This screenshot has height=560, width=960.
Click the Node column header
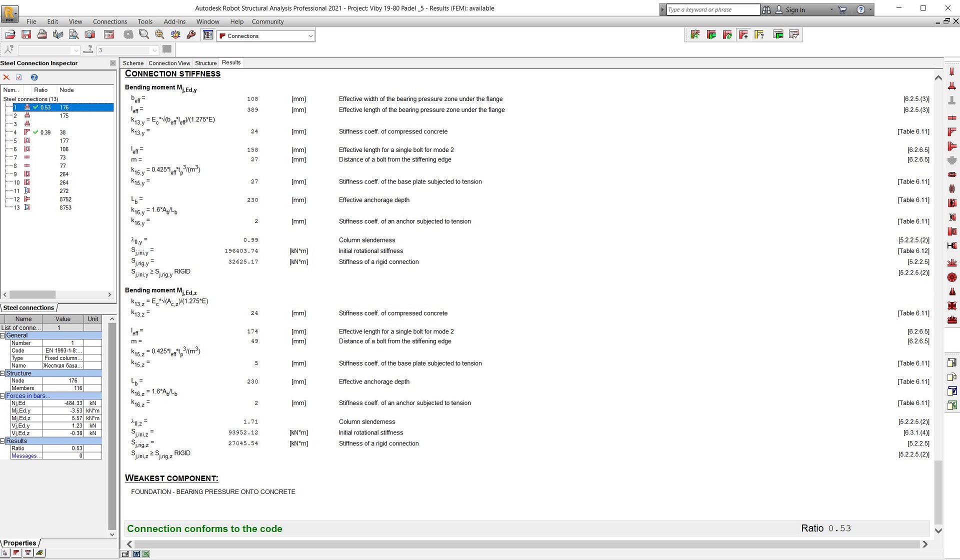pos(66,90)
